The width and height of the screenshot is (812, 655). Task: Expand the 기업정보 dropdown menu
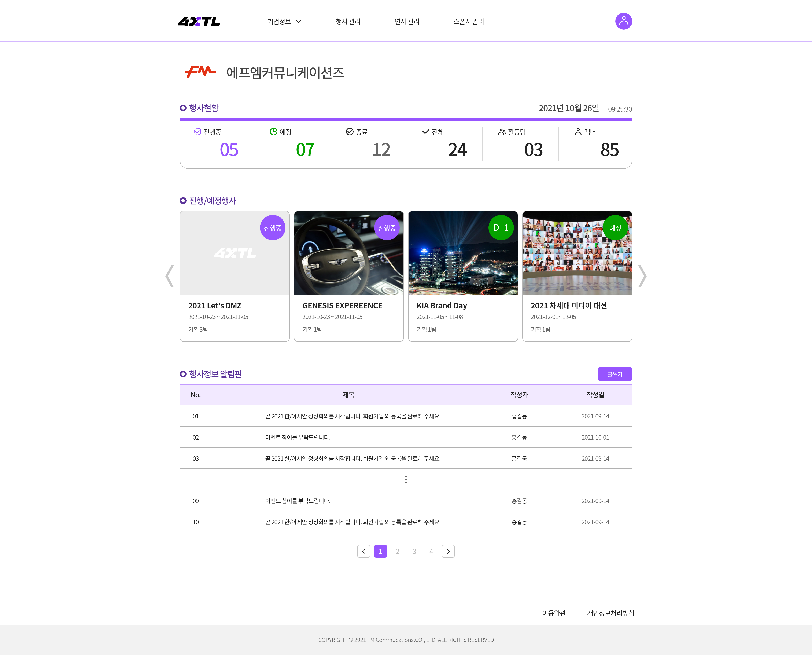pos(284,22)
